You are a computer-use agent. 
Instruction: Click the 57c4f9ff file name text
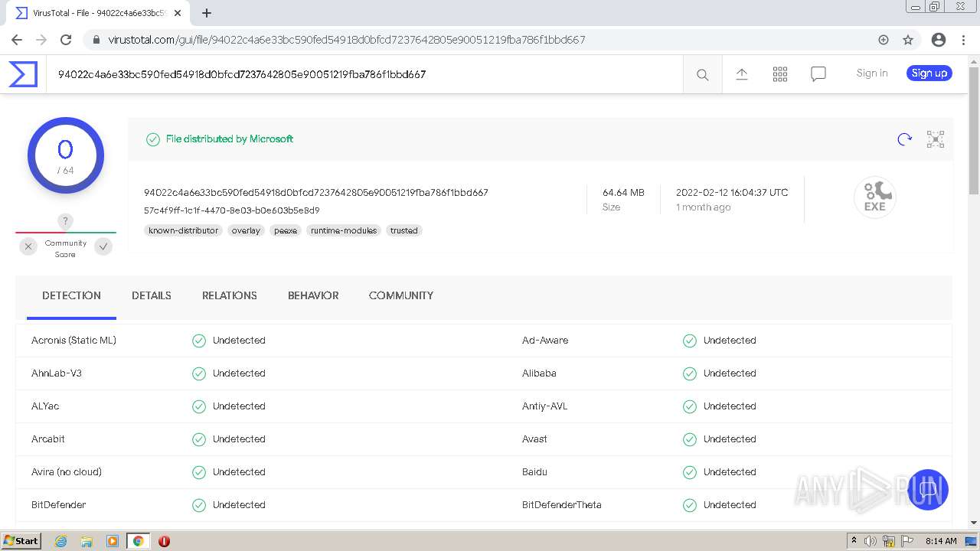(x=232, y=210)
